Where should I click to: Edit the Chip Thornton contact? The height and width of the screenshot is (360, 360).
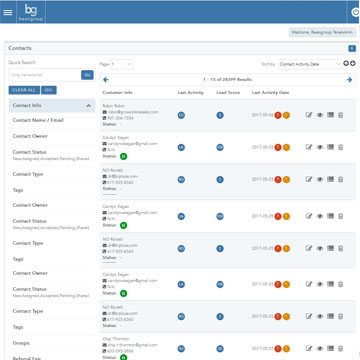click(x=309, y=349)
